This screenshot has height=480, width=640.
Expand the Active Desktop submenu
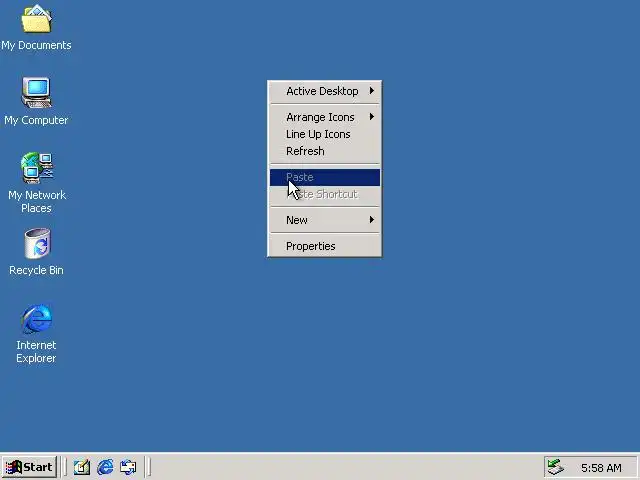click(325, 91)
